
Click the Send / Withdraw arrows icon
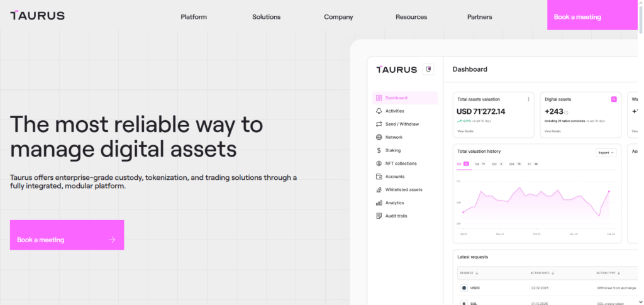click(379, 125)
